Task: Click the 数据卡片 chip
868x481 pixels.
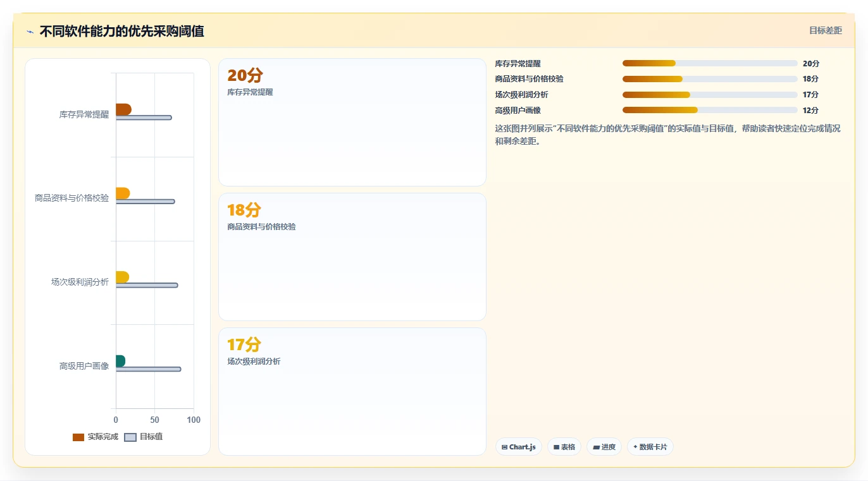Action: (650, 447)
